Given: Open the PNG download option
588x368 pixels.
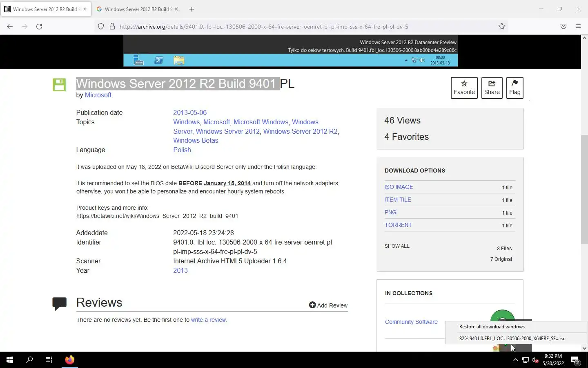Looking at the screenshot, I should [x=390, y=212].
